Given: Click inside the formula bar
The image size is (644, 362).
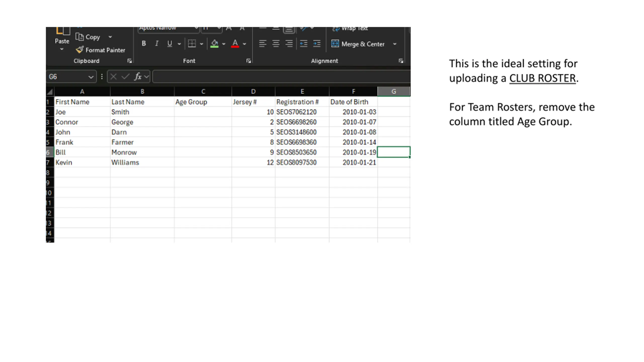Looking at the screenshot, I should pos(281,76).
